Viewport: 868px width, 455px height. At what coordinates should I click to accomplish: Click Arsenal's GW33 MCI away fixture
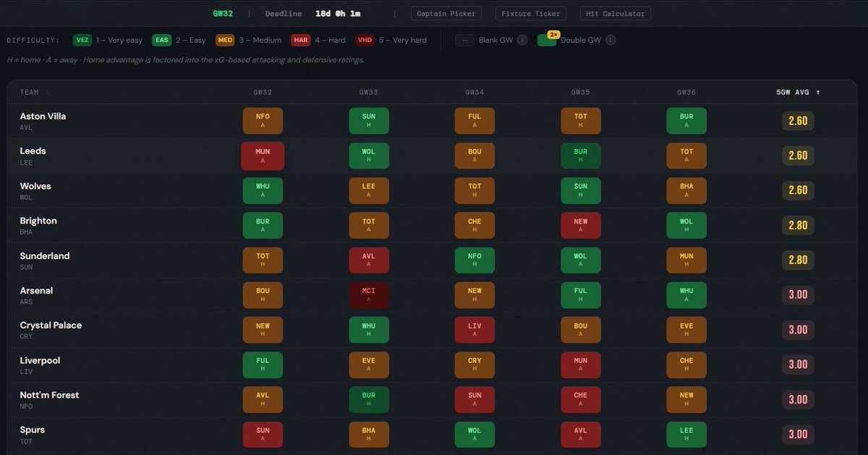pos(369,295)
